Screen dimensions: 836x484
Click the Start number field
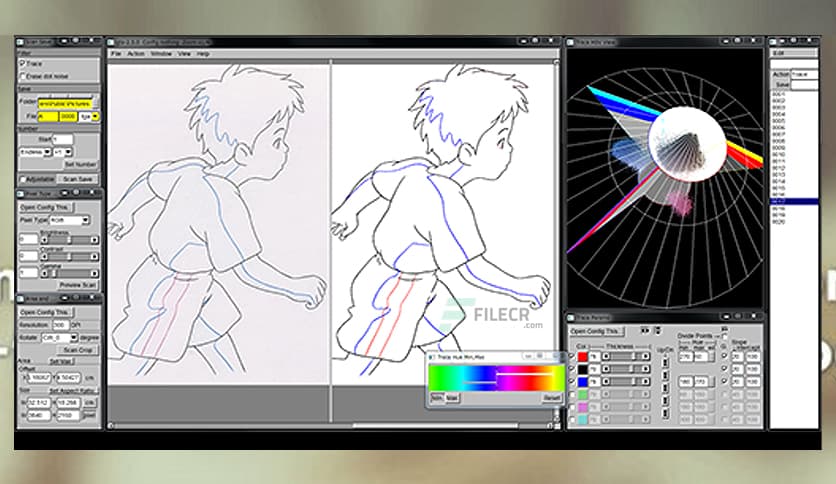point(62,139)
